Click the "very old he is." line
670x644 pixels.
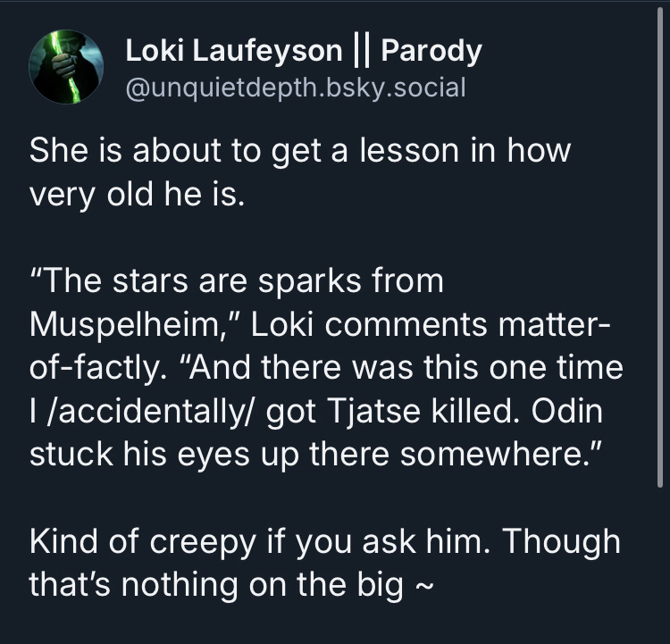(x=136, y=195)
